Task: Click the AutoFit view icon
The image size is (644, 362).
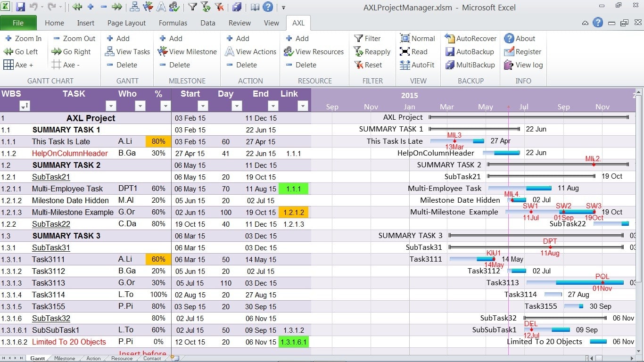Action: click(405, 65)
